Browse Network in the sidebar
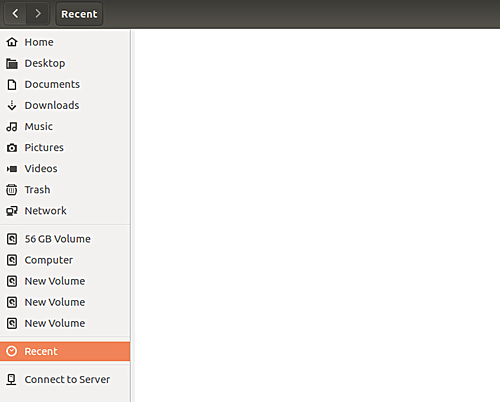This screenshot has width=500, height=402. pyautogui.click(x=65, y=211)
